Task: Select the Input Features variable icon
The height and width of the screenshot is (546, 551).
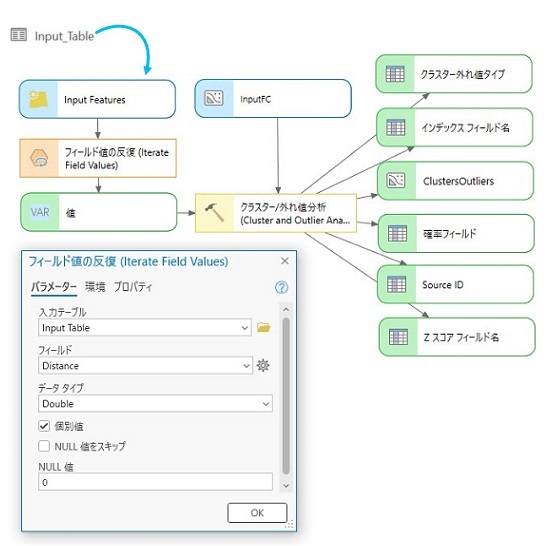Action: coord(39,99)
